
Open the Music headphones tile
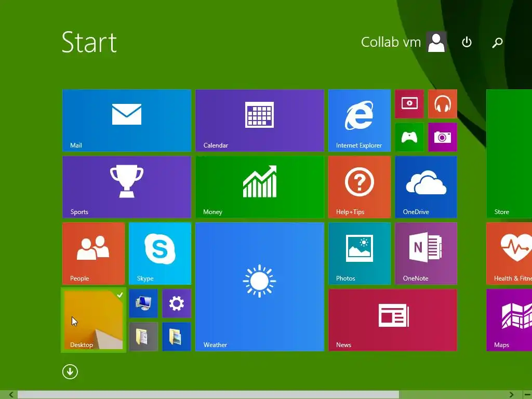[443, 104]
